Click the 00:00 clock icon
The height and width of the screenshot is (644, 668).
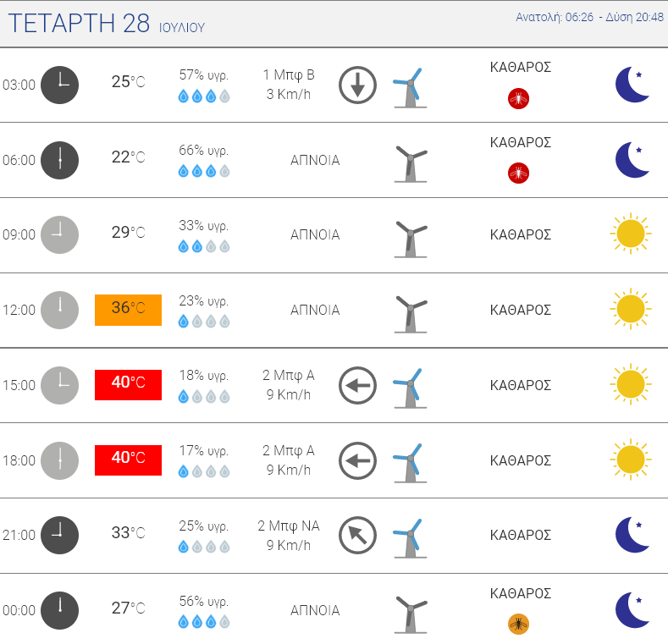tap(60, 610)
